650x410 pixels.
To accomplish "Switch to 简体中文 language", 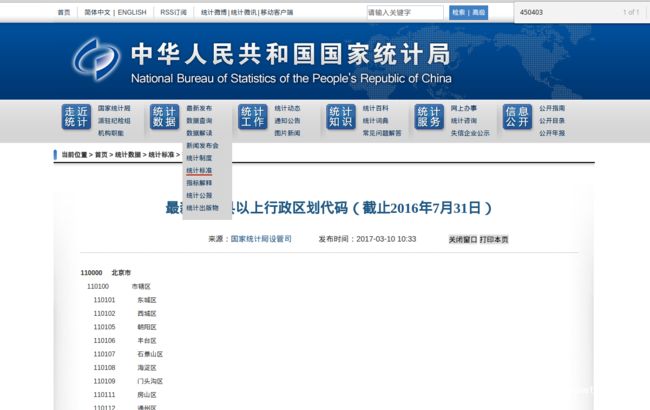I will [97, 12].
